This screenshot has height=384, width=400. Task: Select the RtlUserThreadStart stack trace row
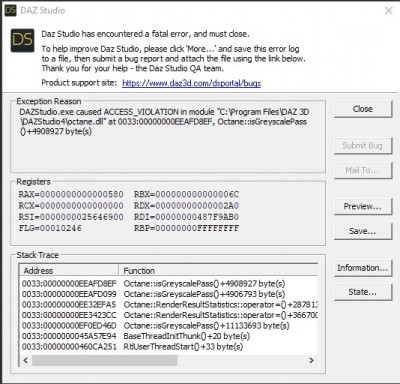click(x=169, y=347)
